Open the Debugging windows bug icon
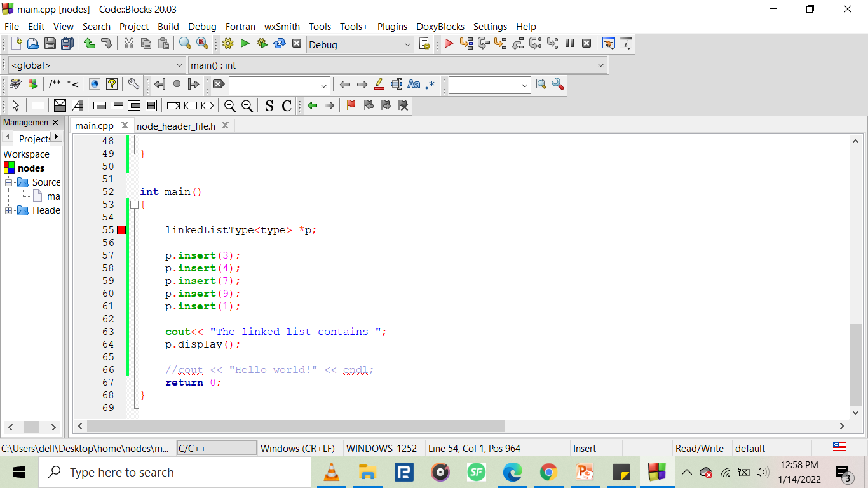The height and width of the screenshot is (488, 868). [x=608, y=44]
